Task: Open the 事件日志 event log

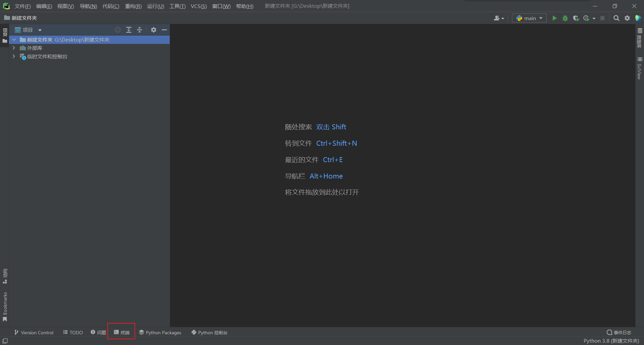Action: click(x=620, y=332)
